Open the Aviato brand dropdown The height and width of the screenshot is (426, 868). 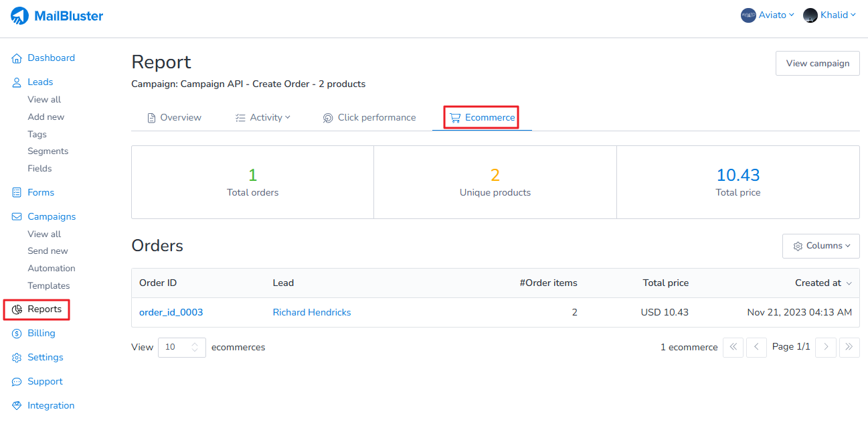click(768, 15)
